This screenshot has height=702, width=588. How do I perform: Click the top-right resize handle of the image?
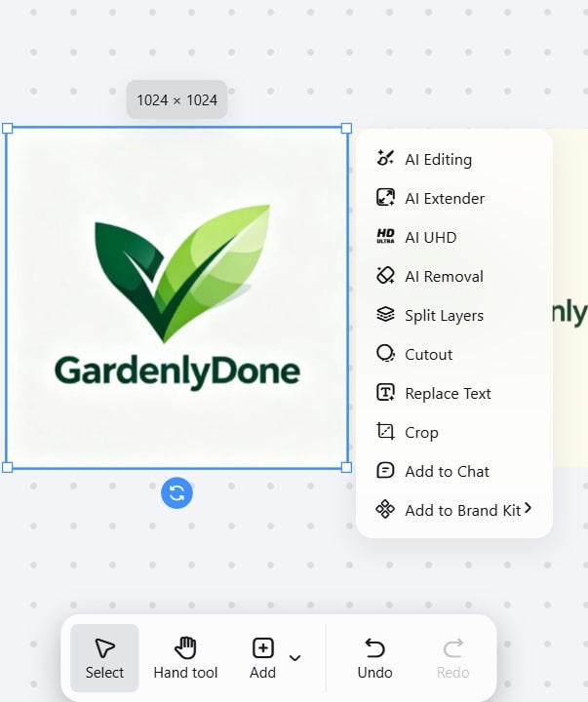346,128
